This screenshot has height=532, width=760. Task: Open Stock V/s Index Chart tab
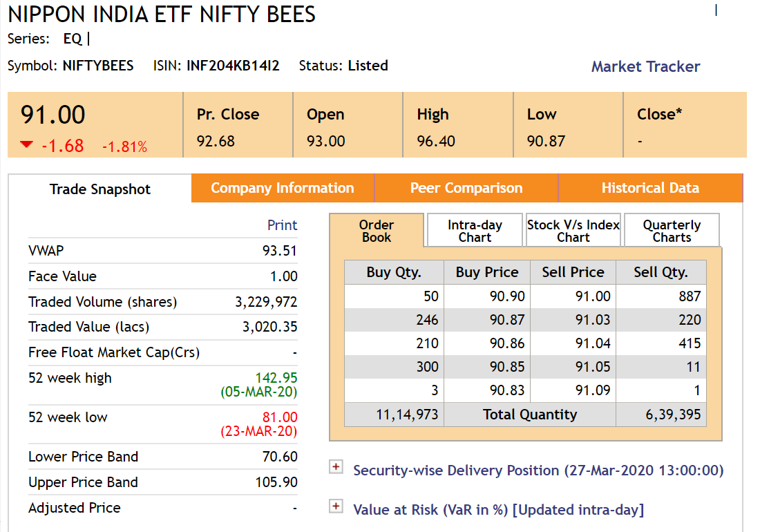[573, 231]
